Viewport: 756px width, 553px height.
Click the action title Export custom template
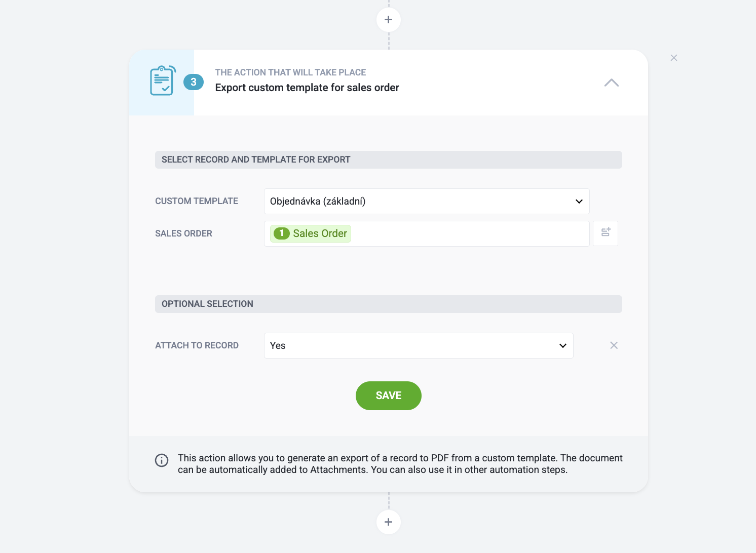307,88
